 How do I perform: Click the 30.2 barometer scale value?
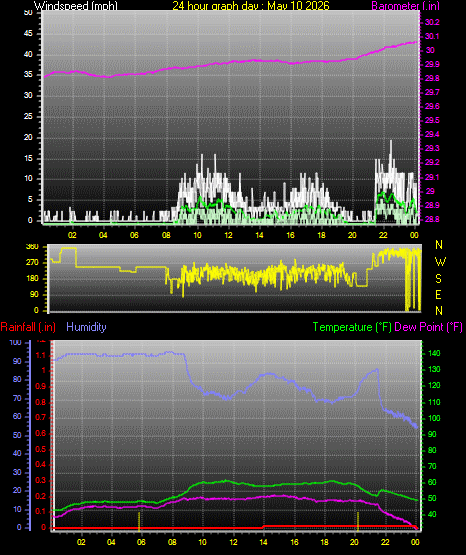pos(432,22)
